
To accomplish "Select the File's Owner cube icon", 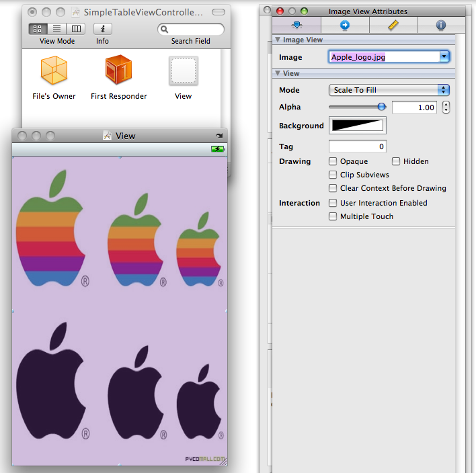I will click(x=54, y=70).
